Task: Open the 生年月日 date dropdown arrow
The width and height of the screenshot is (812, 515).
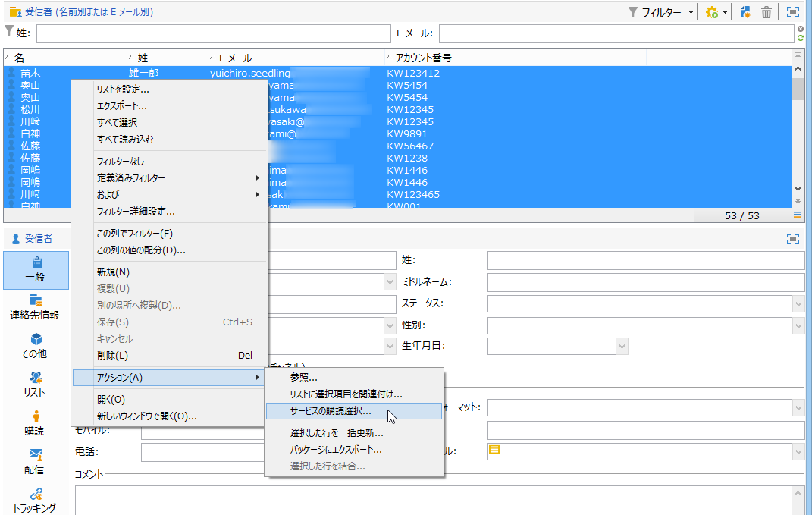Action: [x=622, y=346]
